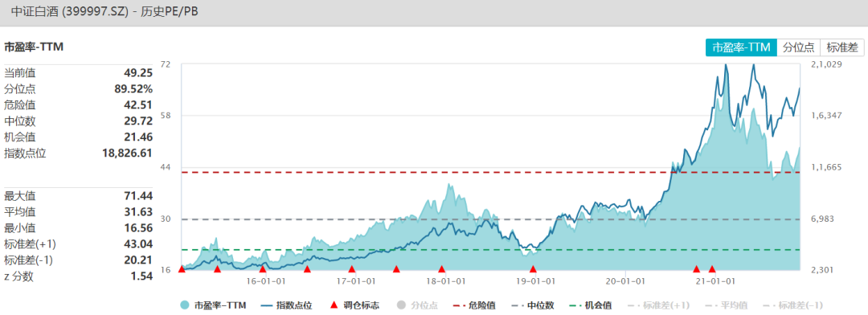
Task: Enable 标准差(+1) line in legend
Action: [658, 305]
